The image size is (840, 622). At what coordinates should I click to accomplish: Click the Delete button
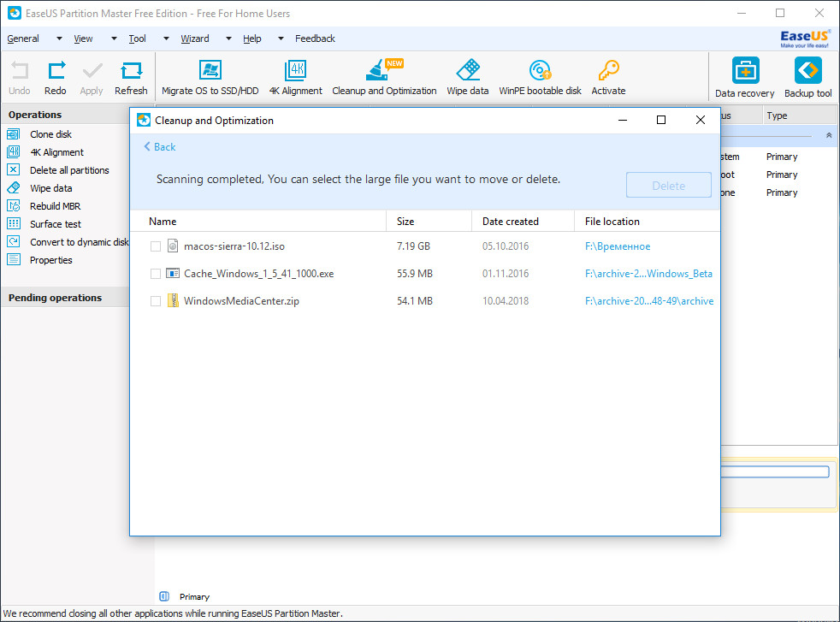[669, 186]
